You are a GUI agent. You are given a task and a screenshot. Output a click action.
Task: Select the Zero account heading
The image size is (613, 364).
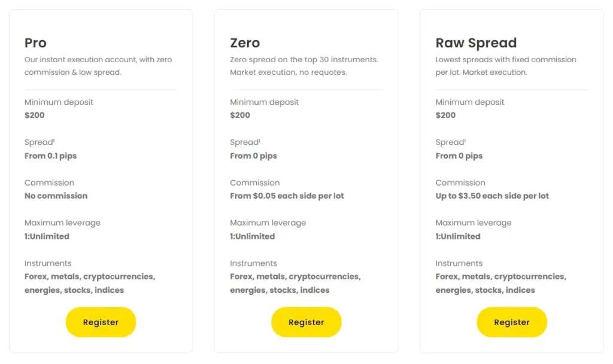(x=245, y=43)
